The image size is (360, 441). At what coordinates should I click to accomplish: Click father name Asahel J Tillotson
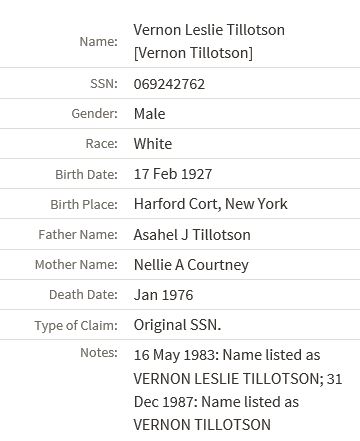192,235
